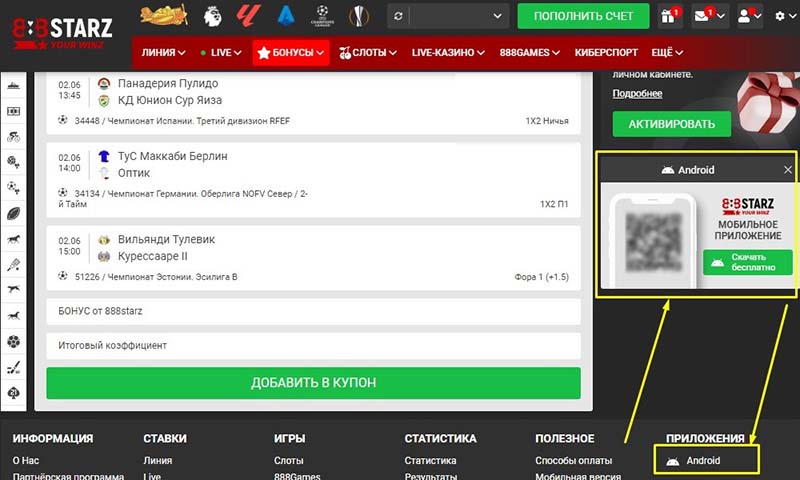Select the boat racing sidebar icon

(14, 86)
